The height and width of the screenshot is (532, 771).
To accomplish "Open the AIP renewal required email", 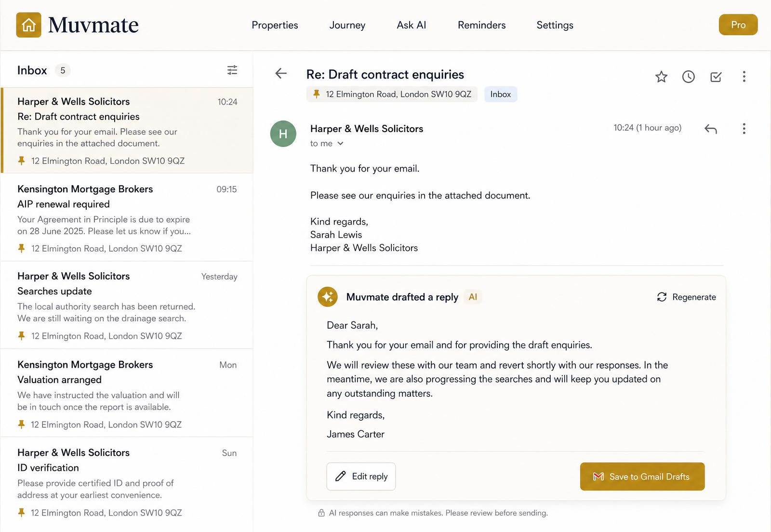I will (127, 217).
